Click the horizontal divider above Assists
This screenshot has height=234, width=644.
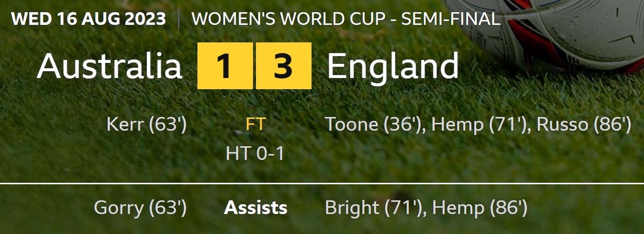pyautogui.click(x=322, y=184)
